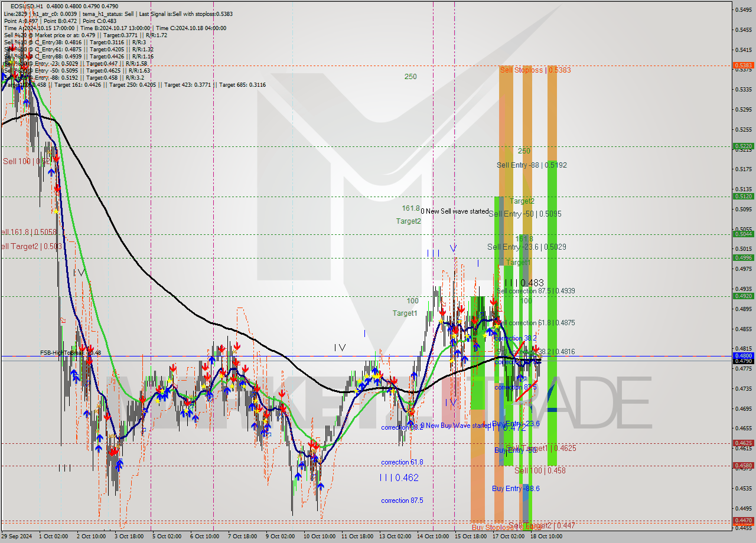Click the 0.5295 tick on price scale
Image resolution: width=756 pixels, height=543 pixels.
743,109
